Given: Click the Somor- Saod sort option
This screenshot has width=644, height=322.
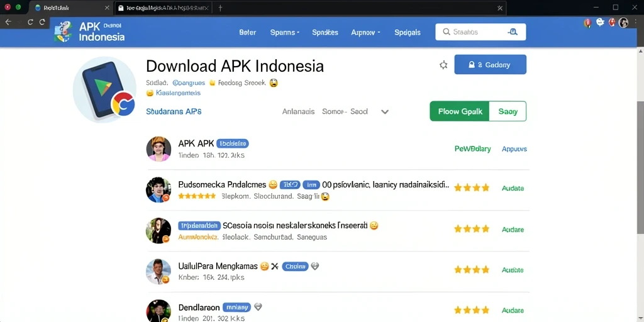Looking at the screenshot, I should point(345,111).
